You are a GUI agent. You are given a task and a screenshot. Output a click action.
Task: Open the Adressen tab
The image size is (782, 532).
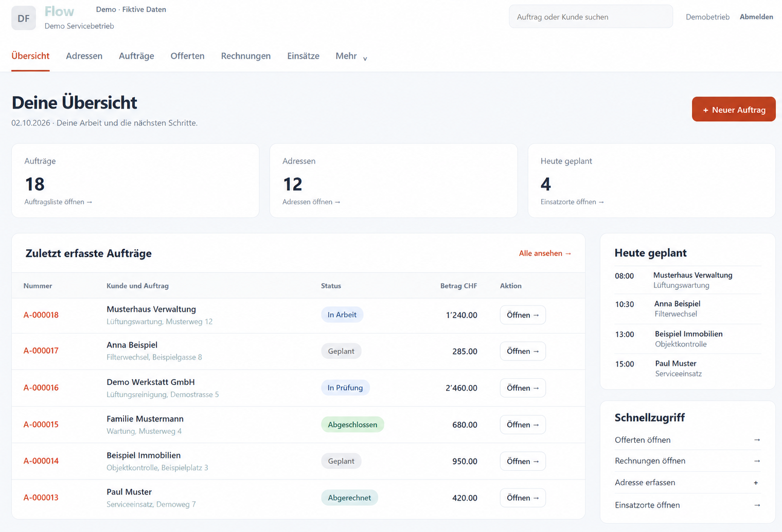[x=84, y=56]
